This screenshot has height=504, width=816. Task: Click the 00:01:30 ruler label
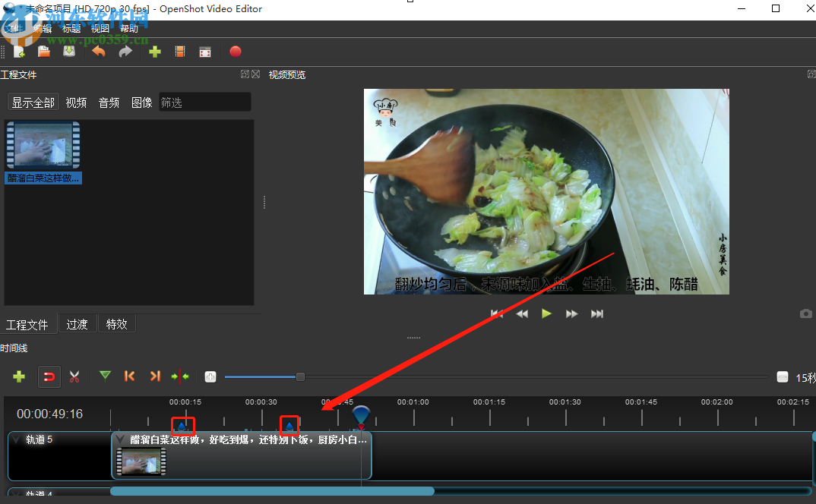[x=565, y=402]
